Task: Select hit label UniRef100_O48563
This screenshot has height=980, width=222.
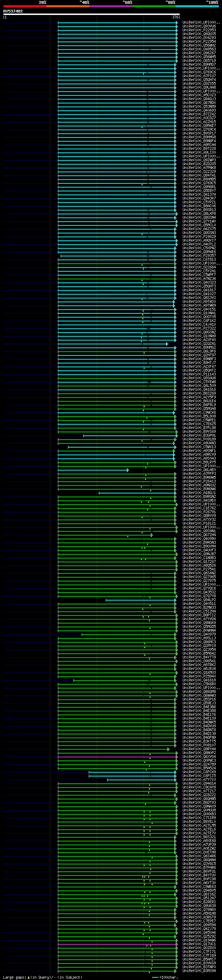Action: [x=199, y=49]
